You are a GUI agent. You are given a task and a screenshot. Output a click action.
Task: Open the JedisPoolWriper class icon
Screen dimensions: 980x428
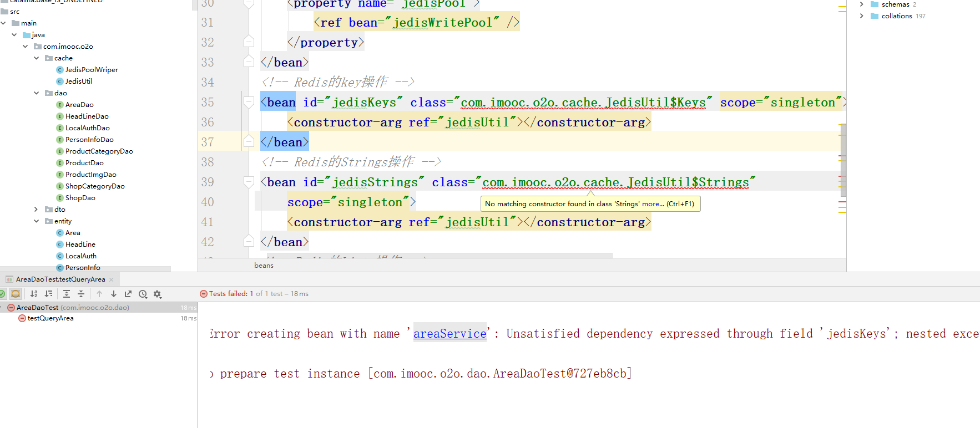pos(60,70)
